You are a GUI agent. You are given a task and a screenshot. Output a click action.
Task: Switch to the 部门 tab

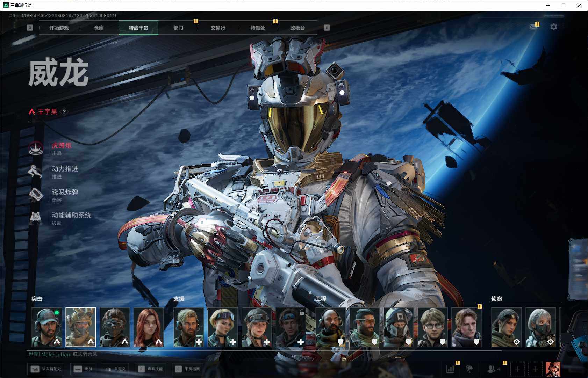(x=178, y=28)
